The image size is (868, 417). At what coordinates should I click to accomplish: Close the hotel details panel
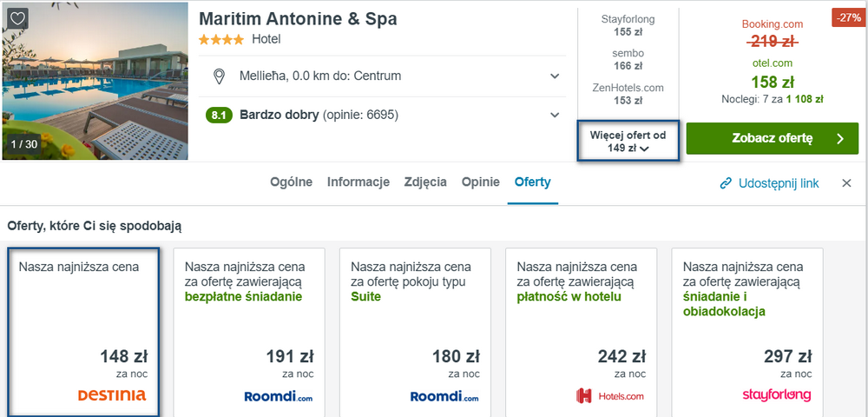coord(846,183)
